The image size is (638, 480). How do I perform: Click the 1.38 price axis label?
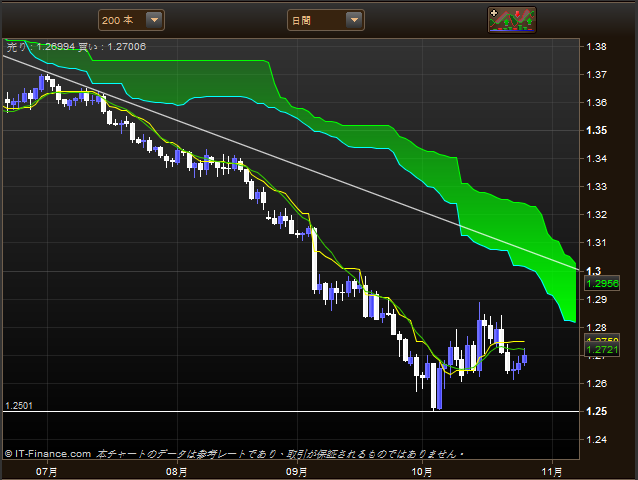click(596, 47)
